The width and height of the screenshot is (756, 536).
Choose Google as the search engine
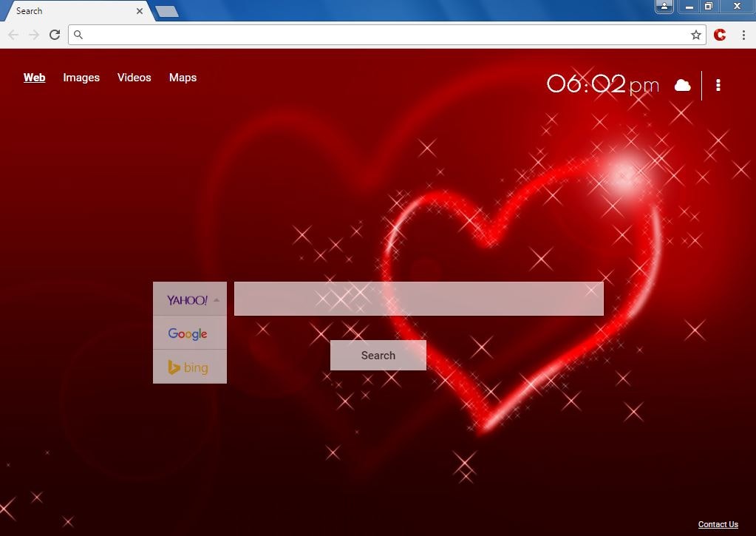click(190, 333)
